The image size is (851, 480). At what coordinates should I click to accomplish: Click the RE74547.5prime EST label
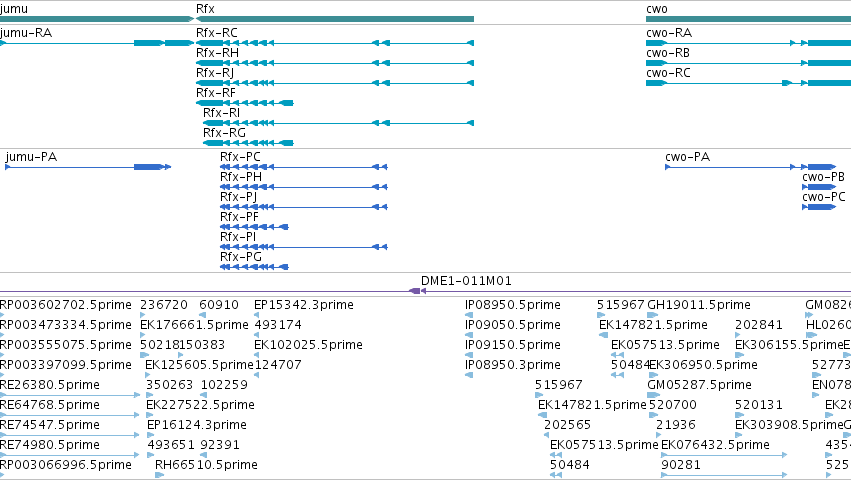click(x=50, y=425)
